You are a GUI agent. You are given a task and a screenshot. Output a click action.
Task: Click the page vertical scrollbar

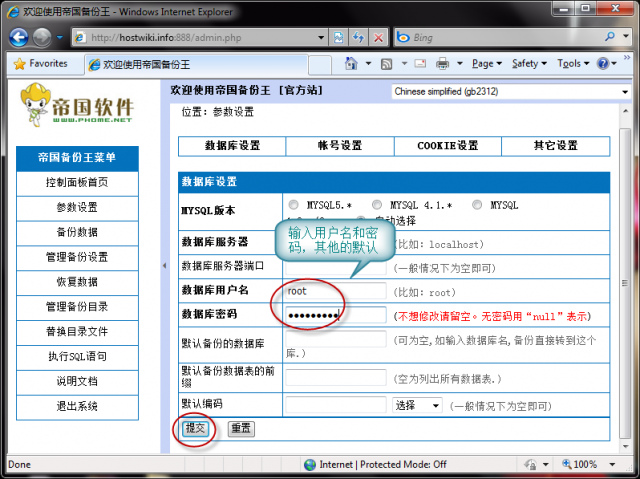tap(625, 280)
